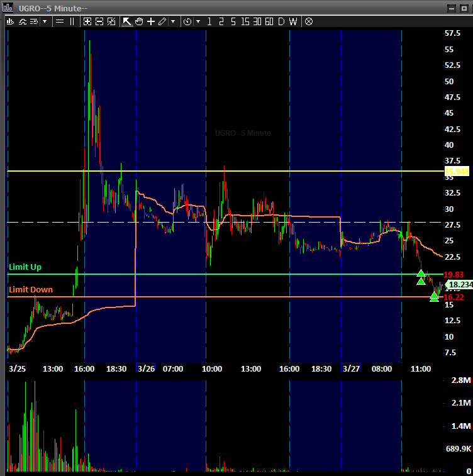Select the arrow pointer tool

(x=126, y=21)
